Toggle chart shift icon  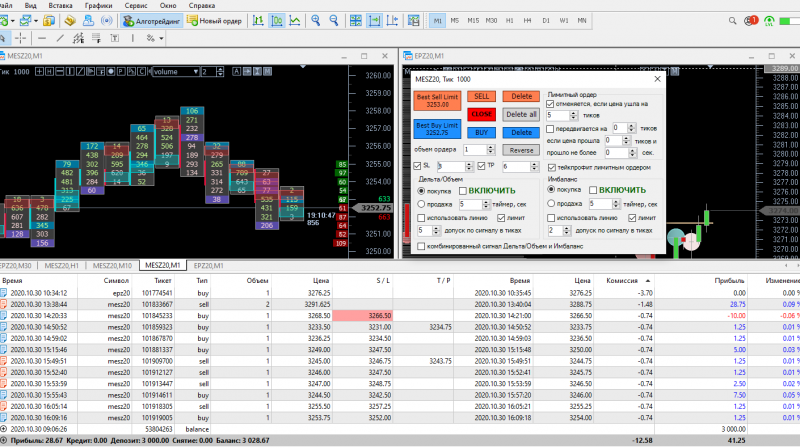[392, 21]
